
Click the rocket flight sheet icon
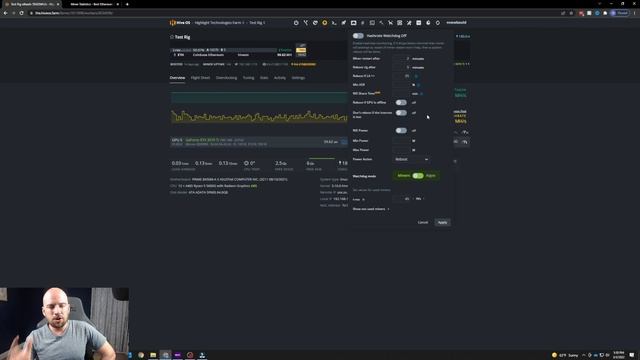[x=344, y=23]
